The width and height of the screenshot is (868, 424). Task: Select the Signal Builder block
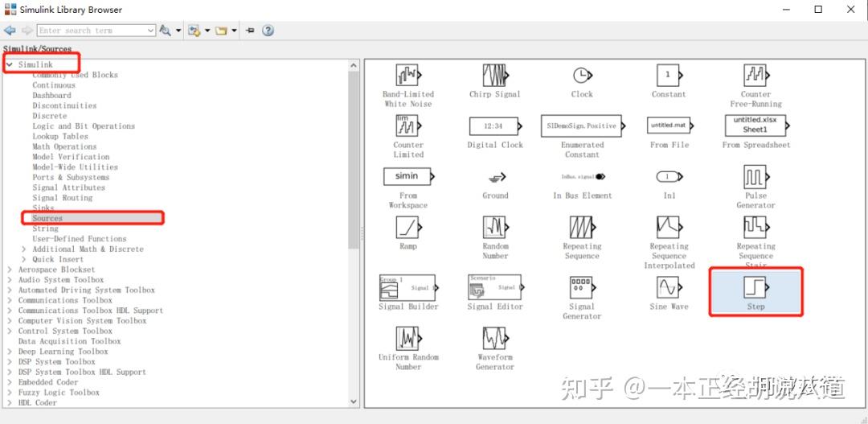408,288
